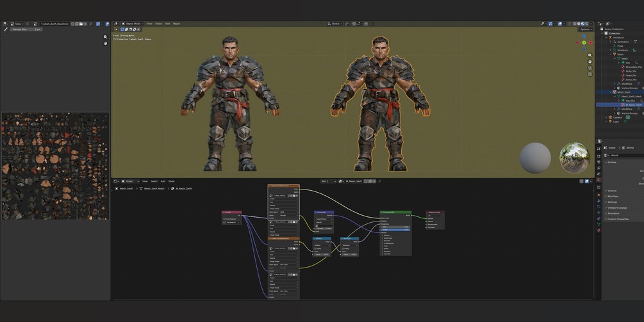Open the Scene properties tab

click(x=599, y=173)
